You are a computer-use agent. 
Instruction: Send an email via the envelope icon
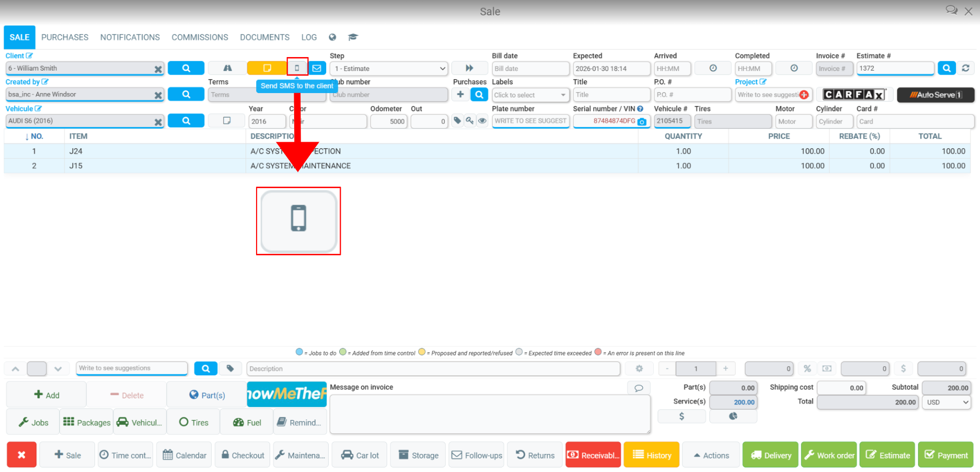pyautogui.click(x=317, y=68)
